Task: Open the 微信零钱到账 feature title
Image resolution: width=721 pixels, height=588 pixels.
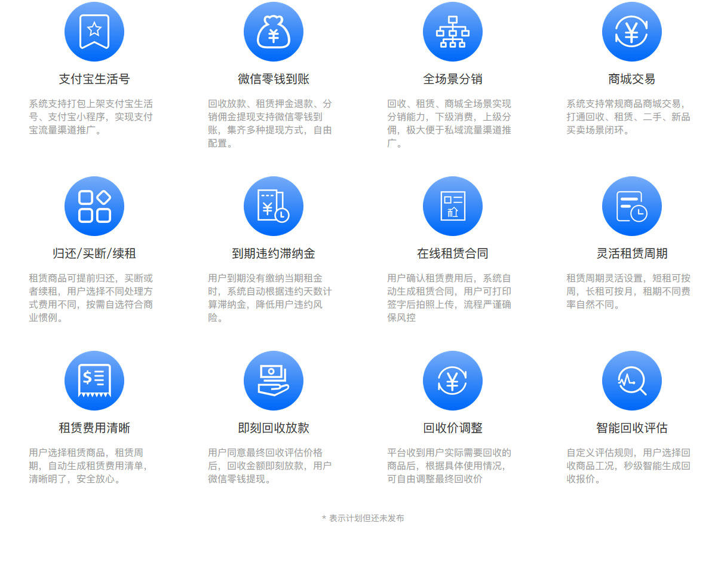Action: pos(273,78)
